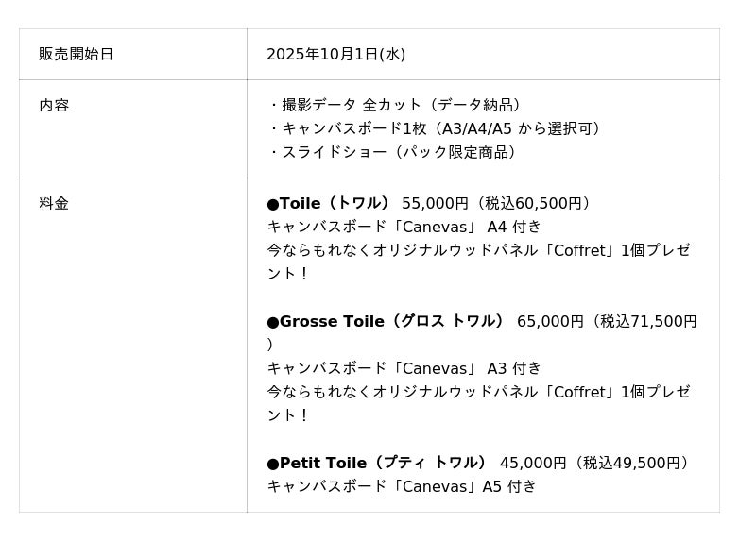Click the 販売開始日 row label
Image resolution: width=756 pixels, height=541 pixels.
point(76,54)
